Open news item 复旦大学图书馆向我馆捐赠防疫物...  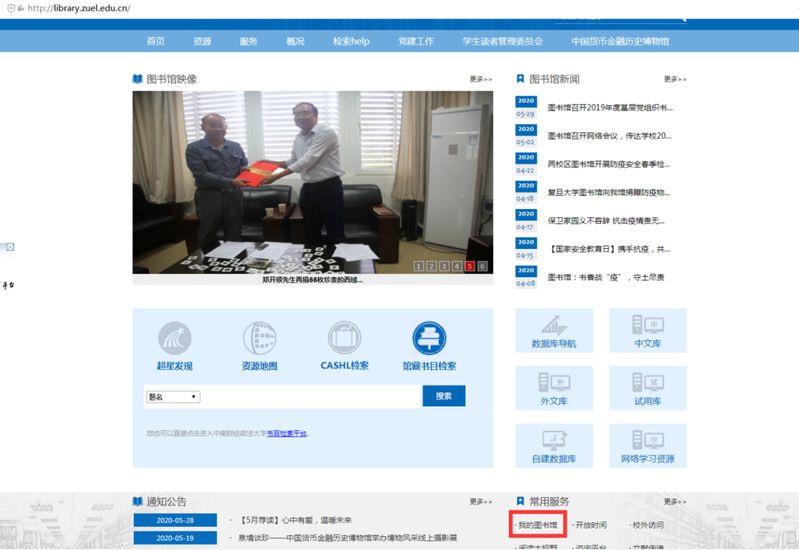(x=609, y=192)
